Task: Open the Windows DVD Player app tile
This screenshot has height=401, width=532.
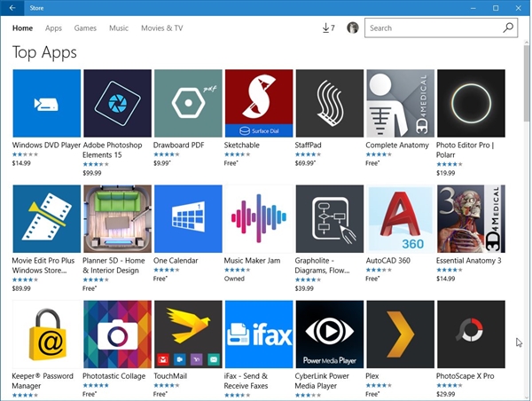Action: coord(47,103)
